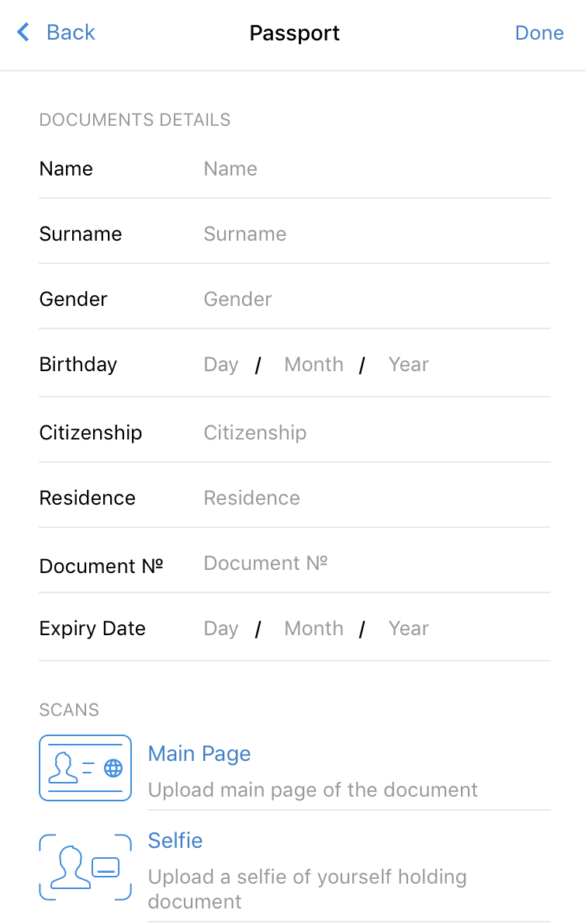Select the Expiry Date Year field

tap(408, 629)
